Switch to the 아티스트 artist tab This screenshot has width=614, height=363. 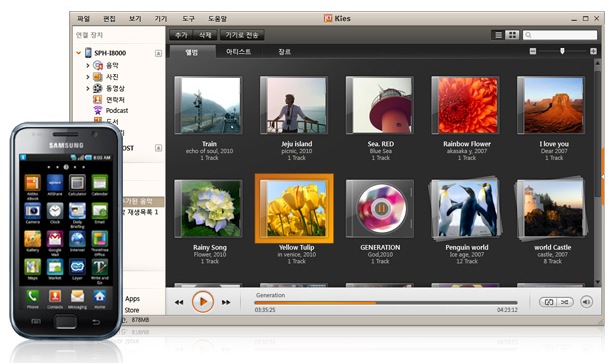(238, 52)
